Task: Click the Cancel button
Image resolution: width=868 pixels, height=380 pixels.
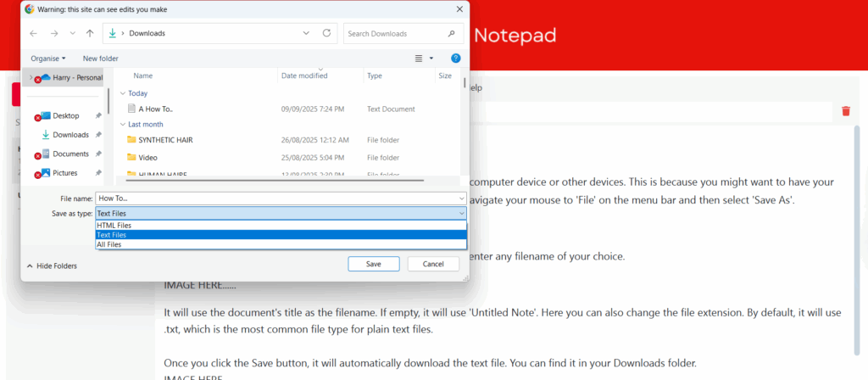Action: (433, 265)
